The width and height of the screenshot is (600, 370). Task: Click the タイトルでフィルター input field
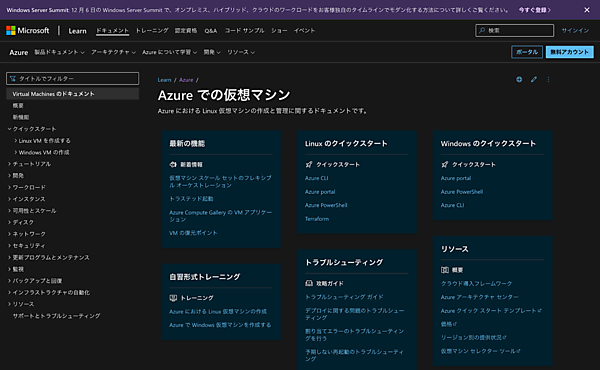click(73, 78)
